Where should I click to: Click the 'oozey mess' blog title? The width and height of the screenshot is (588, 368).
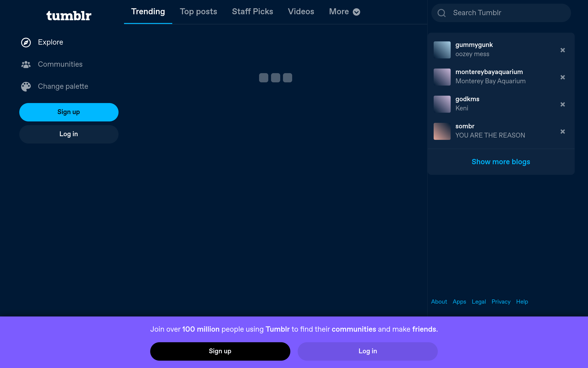(x=472, y=54)
